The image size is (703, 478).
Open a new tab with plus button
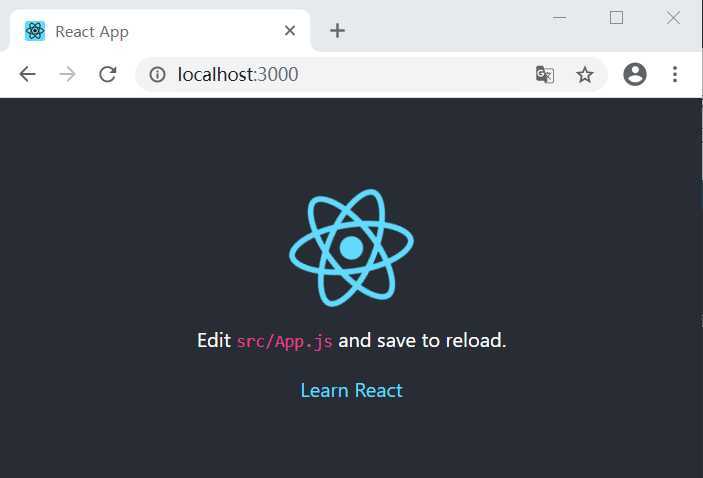(x=337, y=30)
